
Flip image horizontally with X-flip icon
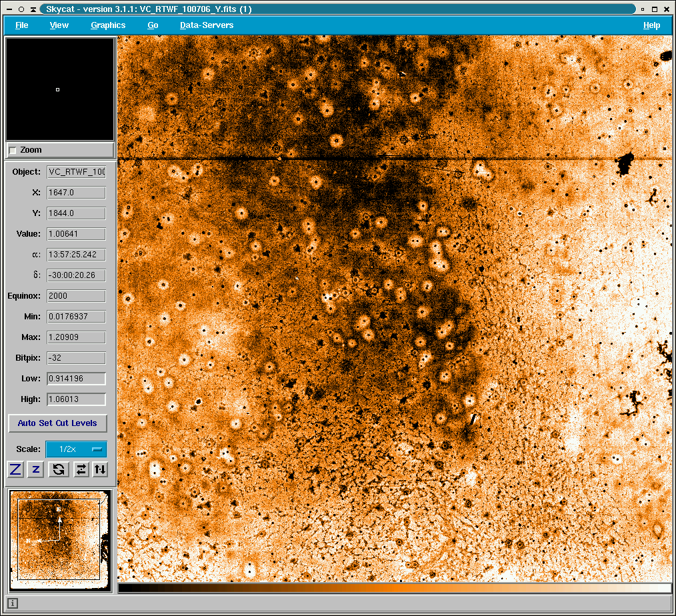click(x=81, y=469)
